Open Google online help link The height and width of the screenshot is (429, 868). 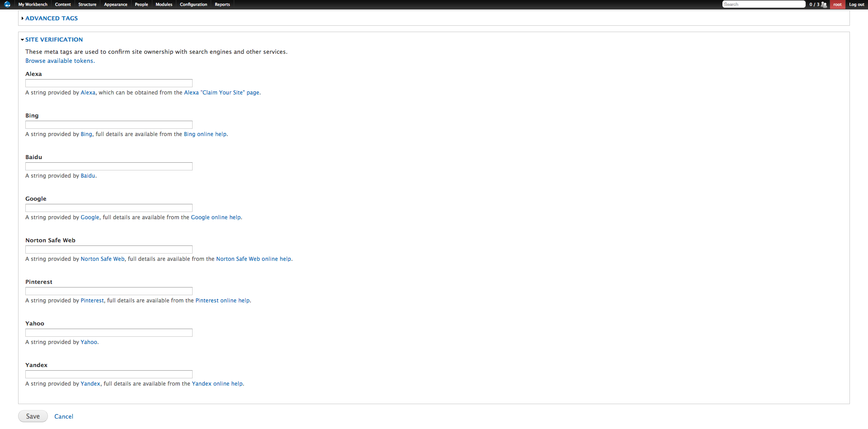tap(216, 217)
